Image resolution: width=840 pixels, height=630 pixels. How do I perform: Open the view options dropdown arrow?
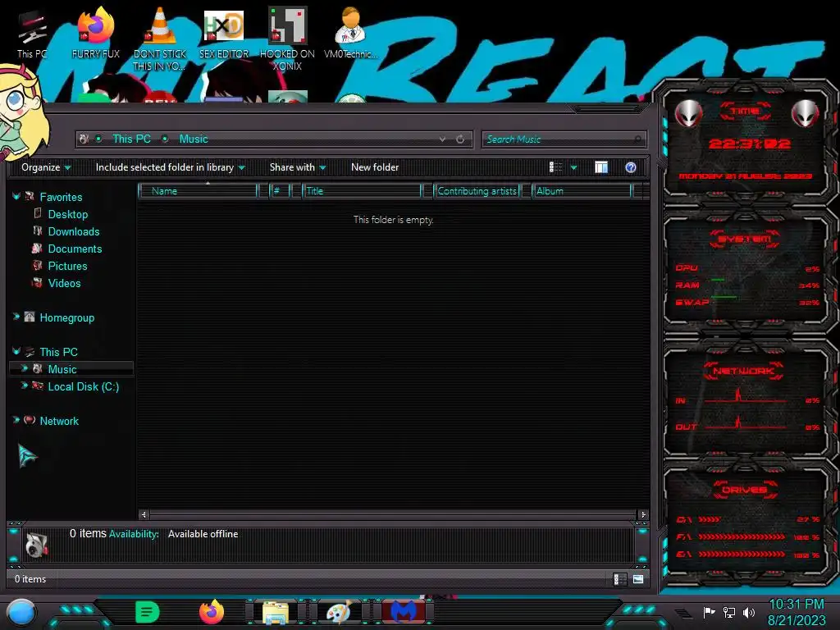[x=573, y=167]
